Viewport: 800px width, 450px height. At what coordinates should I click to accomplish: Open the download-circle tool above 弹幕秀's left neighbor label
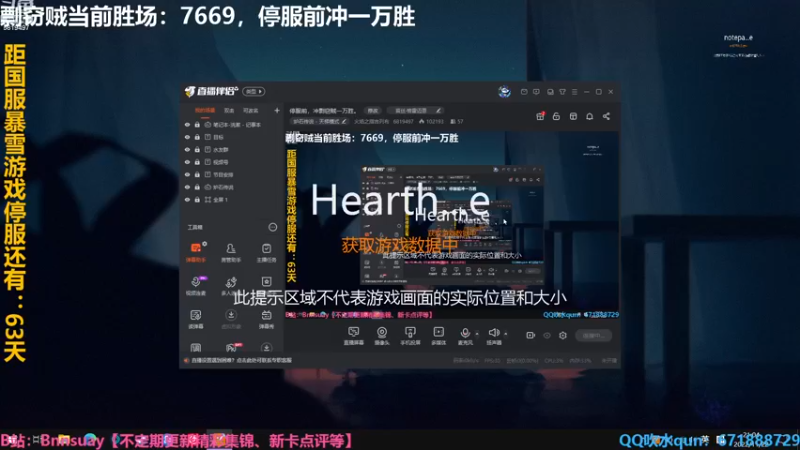[231, 315]
